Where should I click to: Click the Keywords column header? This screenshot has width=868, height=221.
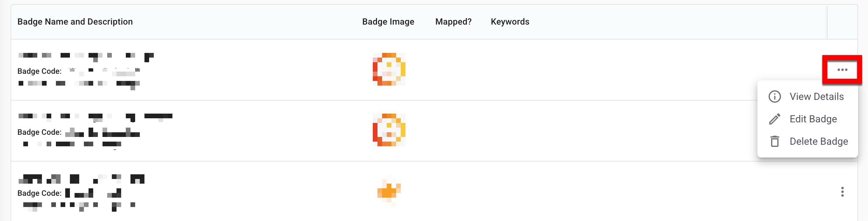click(x=510, y=21)
